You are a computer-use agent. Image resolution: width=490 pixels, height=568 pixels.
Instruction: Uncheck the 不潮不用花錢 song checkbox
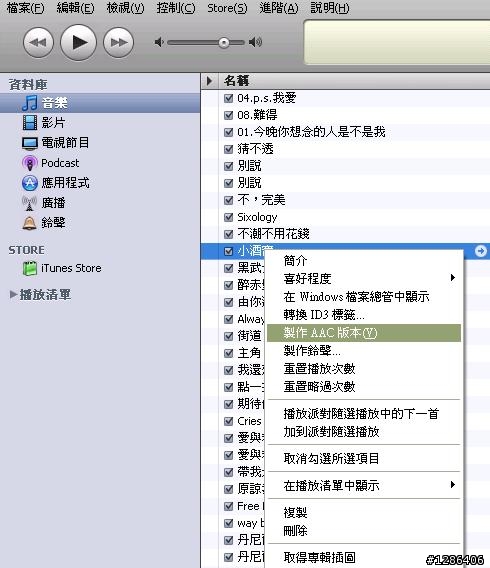pos(228,234)
